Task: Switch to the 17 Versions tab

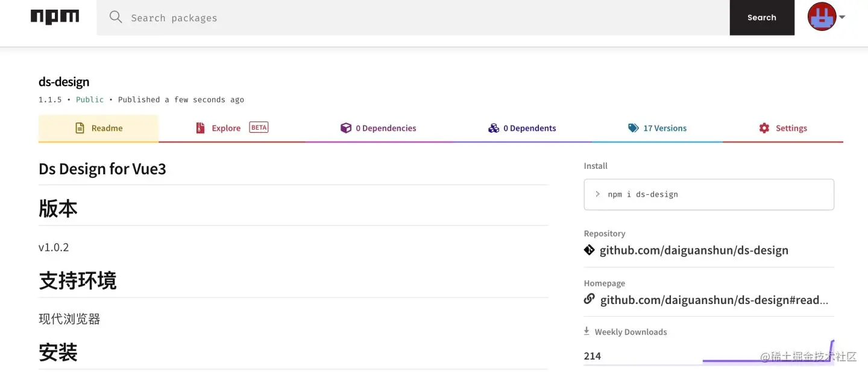Action: [657, 128]
